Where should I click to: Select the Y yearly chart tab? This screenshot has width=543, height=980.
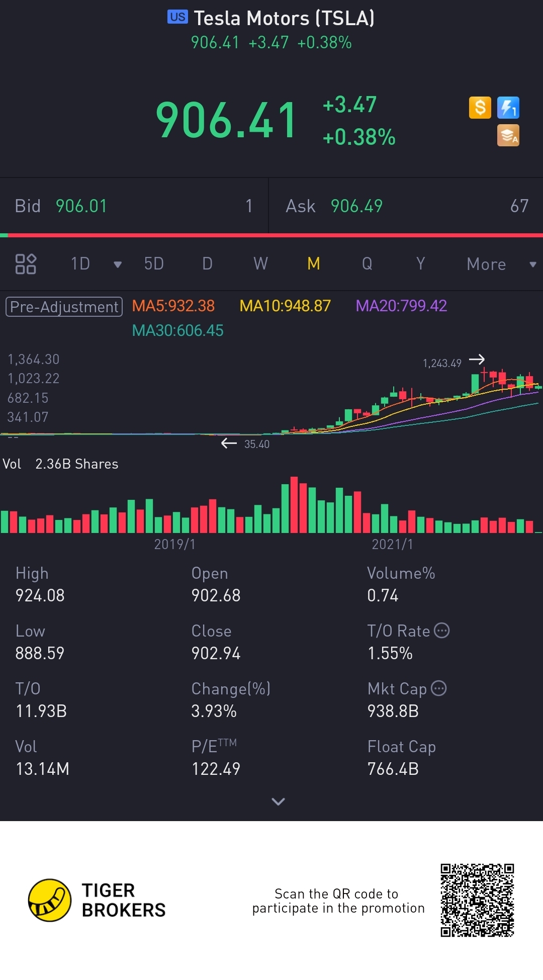click(420, 263)
